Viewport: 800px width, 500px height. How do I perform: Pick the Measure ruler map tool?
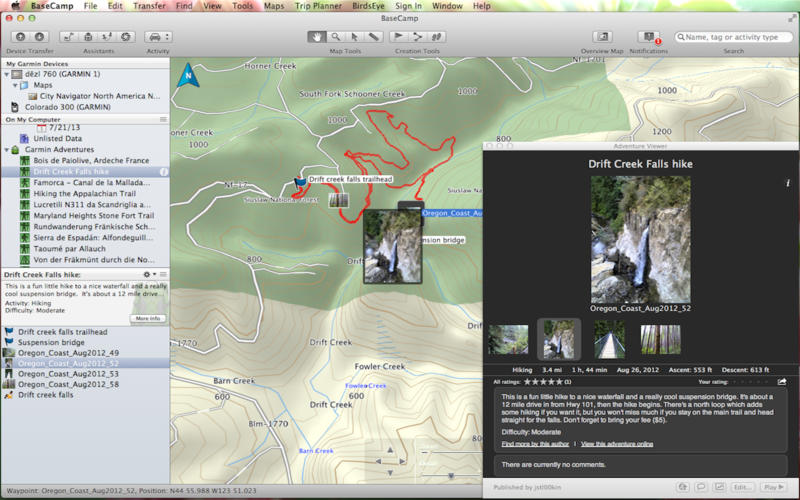[373, 37]
